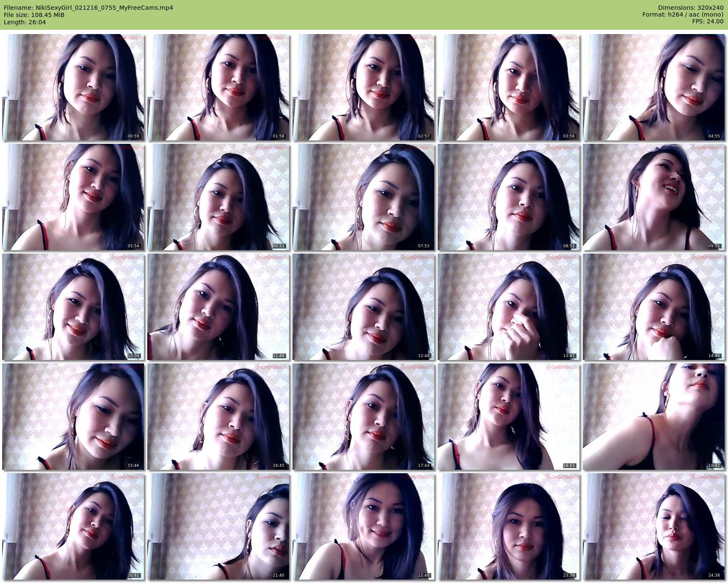Screen dimensions: 728x583
Task: Click the thumbnail stamped 10:50
Action: coord(73,307)
